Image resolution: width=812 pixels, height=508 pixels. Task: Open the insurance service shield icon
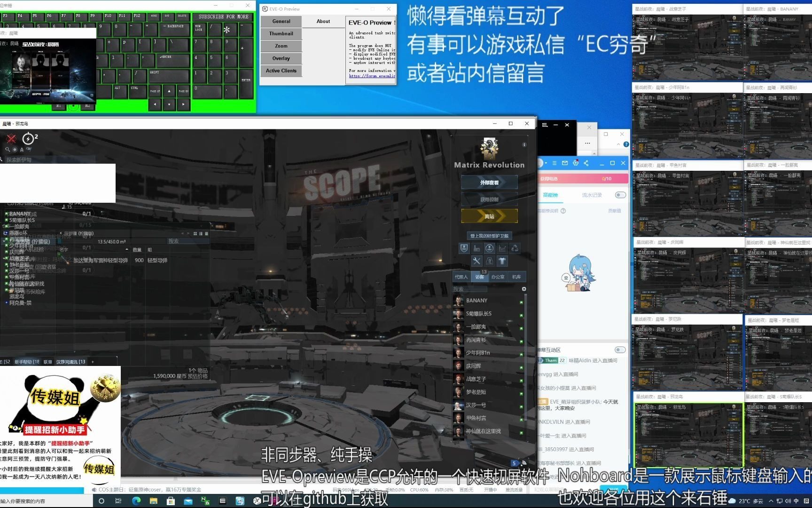click(464, 248)
